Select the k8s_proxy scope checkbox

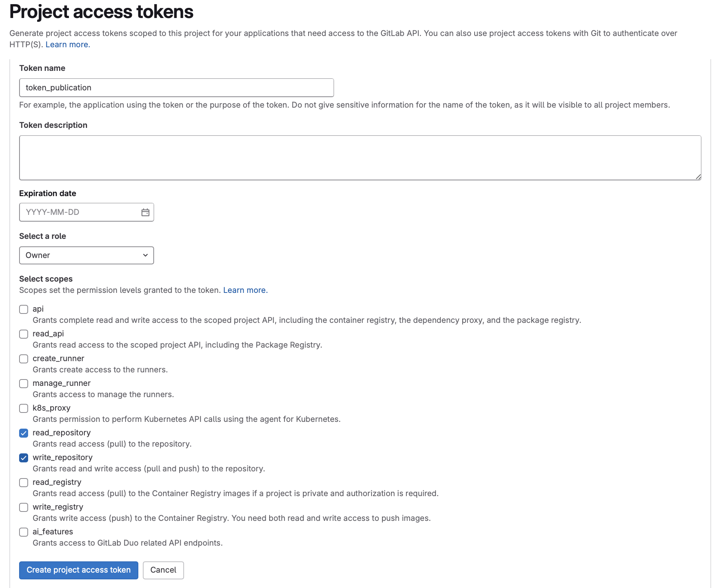[x=24, y=408]
